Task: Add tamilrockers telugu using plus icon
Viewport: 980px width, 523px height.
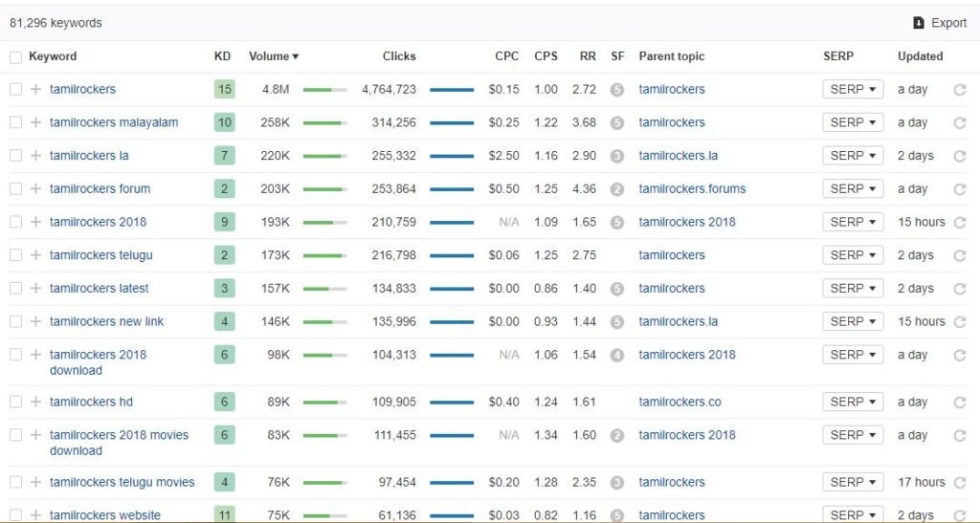Action: tap(35, 254)
